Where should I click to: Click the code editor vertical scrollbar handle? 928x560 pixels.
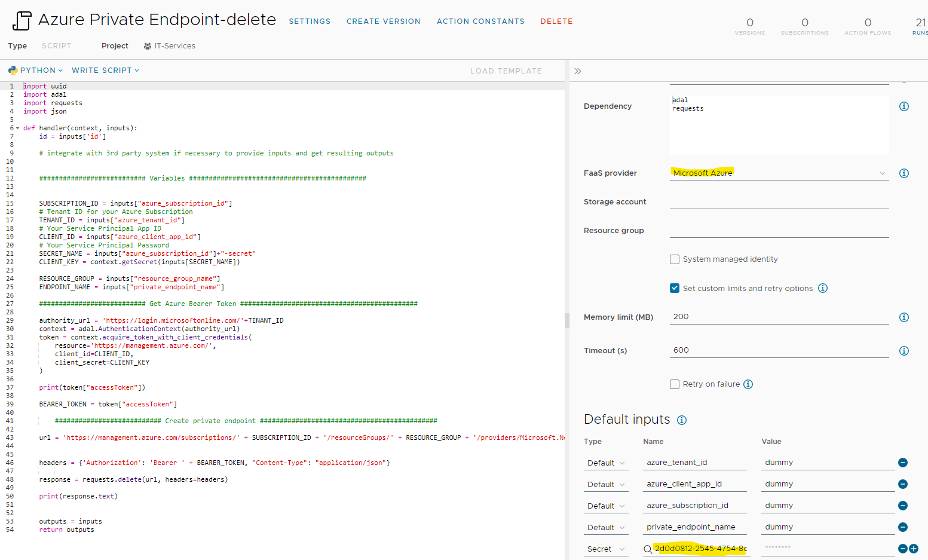[566, 320]
